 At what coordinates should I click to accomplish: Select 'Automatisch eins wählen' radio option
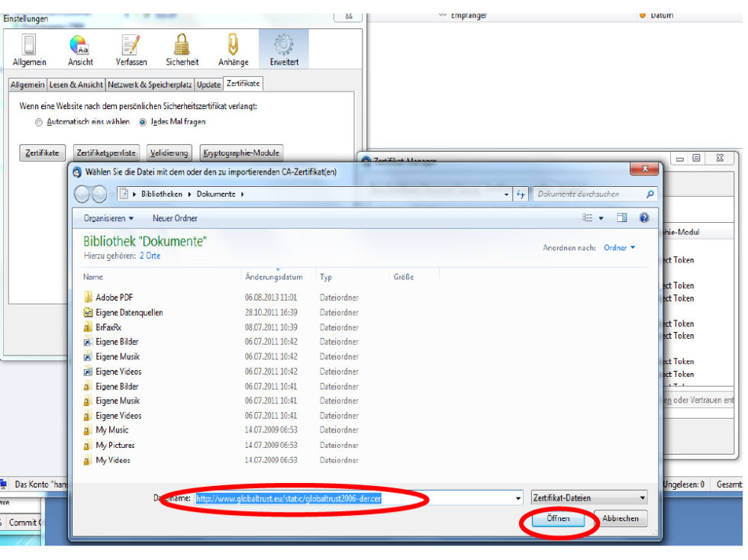click(x=39, y=122)
